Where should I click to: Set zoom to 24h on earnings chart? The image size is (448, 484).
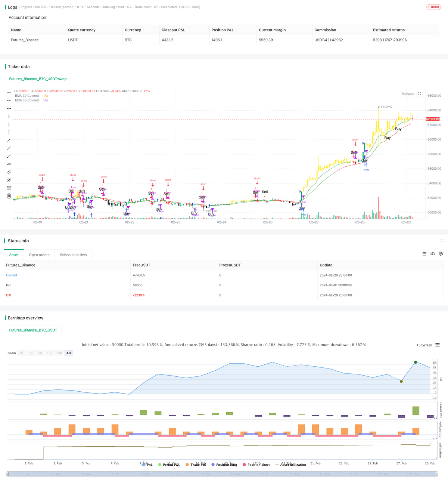click(x=59, y=353)
